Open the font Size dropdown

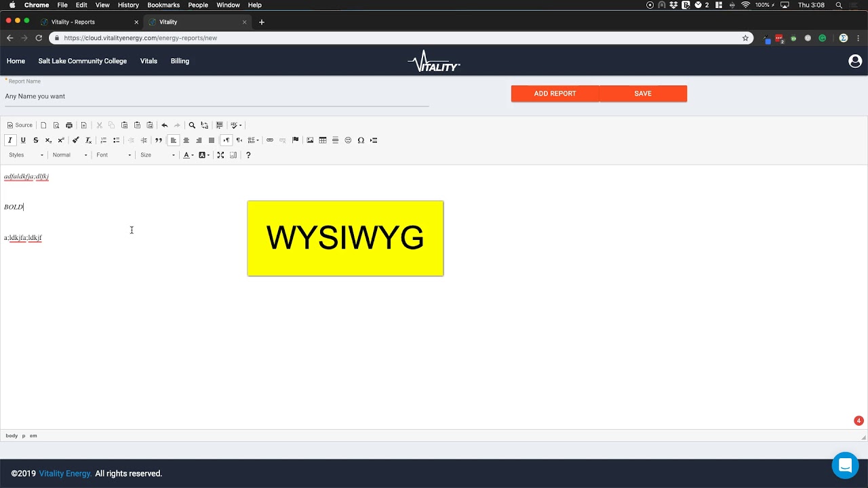pos(157,155)
